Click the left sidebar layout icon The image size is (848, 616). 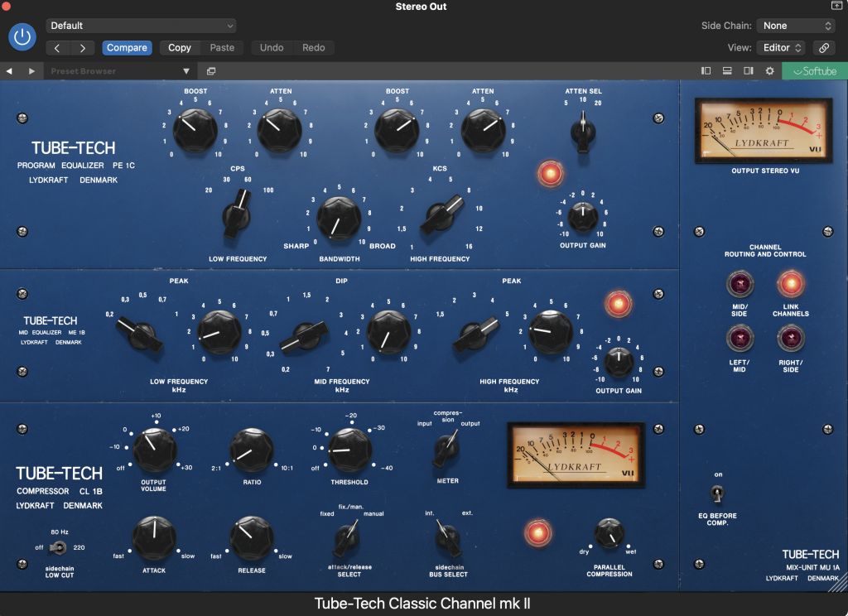tap(706, 71)
